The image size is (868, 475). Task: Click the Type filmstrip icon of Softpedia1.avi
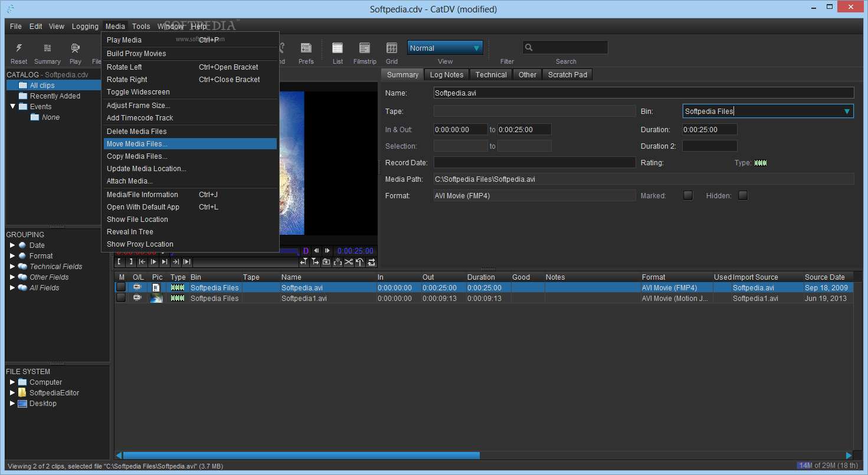pos(178,299)
